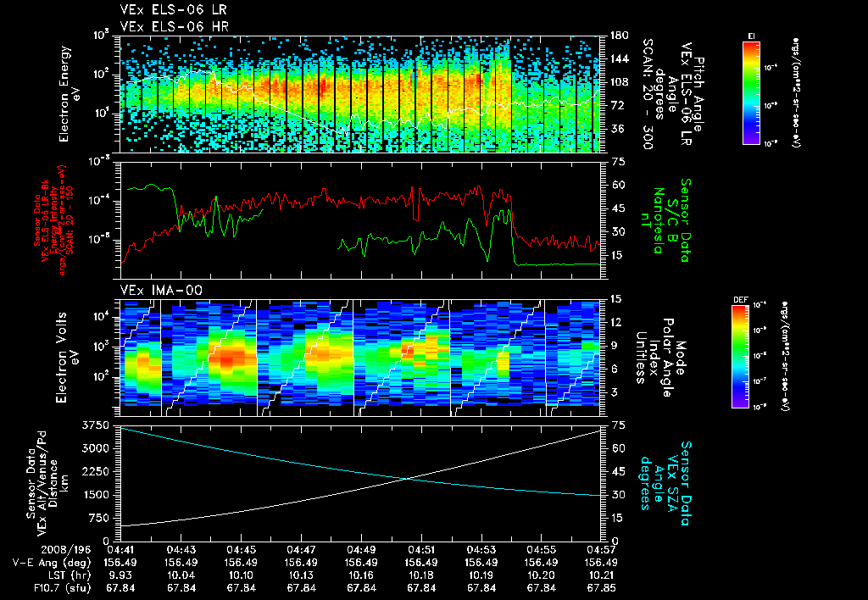Image resolution: width=868 pixels, height=600 pixels.
Task: Click the 04:57 time tick label
Action: [x=601, y=550]
